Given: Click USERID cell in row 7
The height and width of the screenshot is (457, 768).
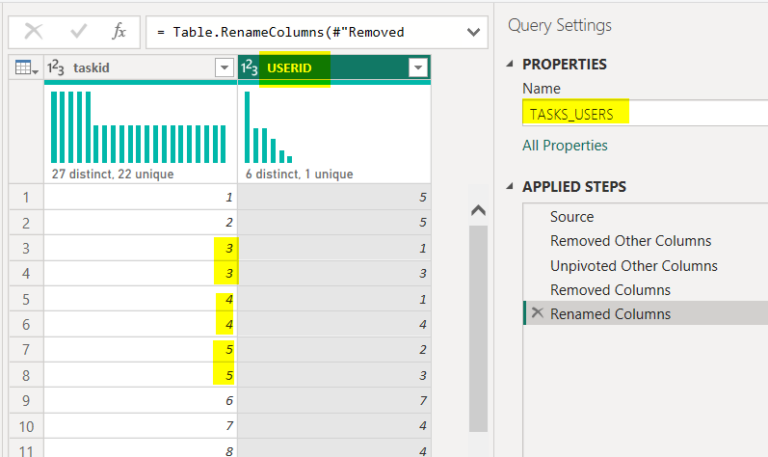Looking at the screenshot, I should (335, 350).
